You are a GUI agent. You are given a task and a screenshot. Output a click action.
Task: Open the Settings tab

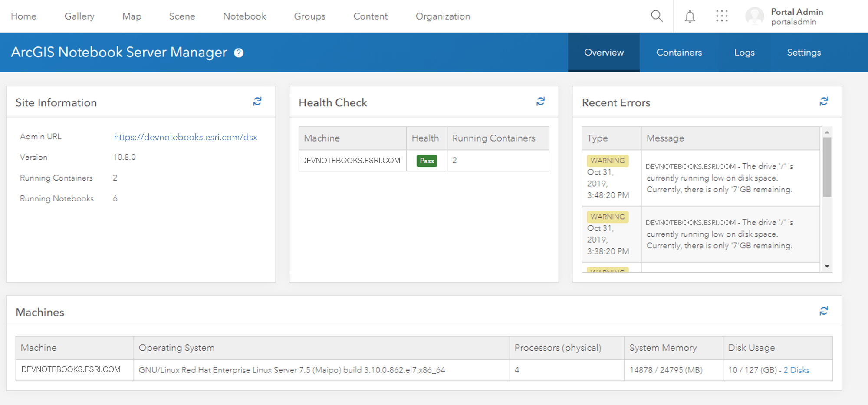click(x=804, y=52)
